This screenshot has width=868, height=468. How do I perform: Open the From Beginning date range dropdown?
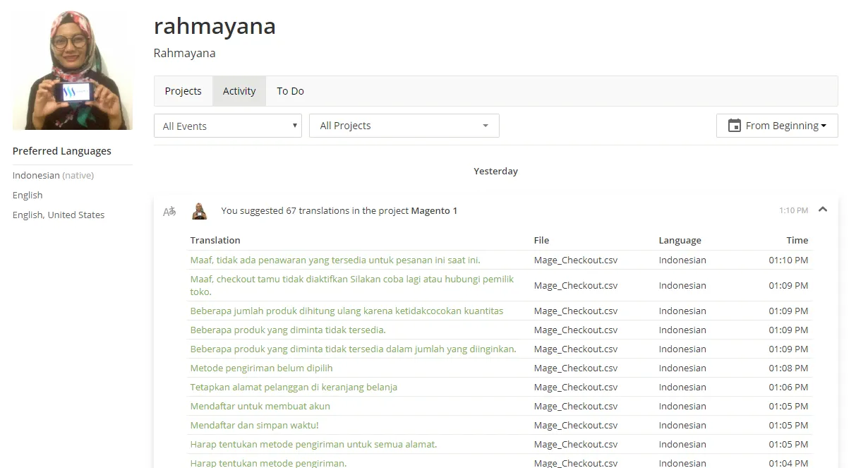pos(777,126)
